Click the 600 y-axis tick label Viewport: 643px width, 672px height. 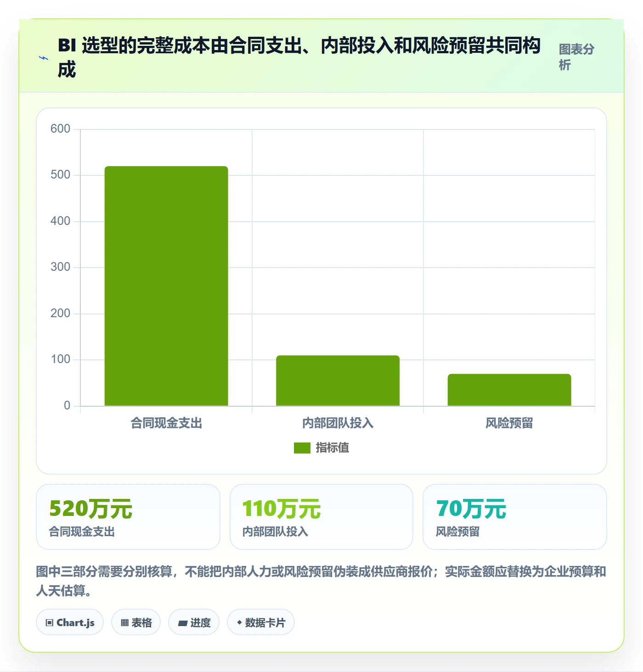pos(60,129)
